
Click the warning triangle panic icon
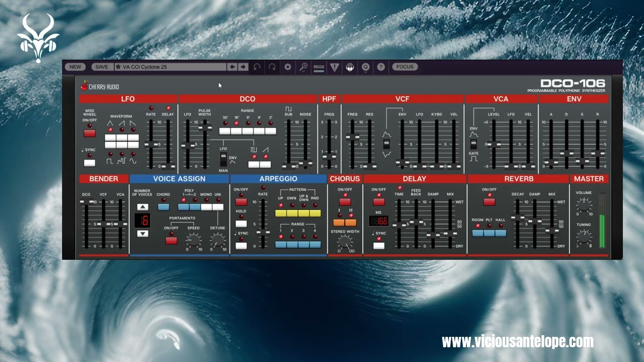coord(335,67)
